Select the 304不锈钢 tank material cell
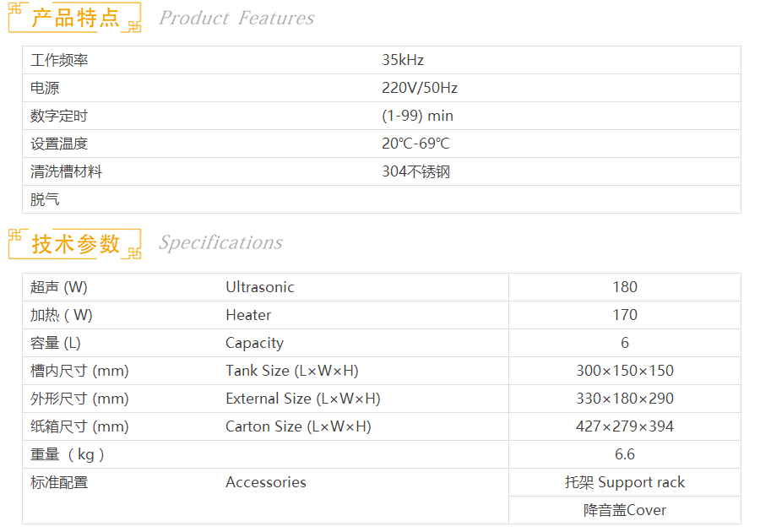 [415, 171]
